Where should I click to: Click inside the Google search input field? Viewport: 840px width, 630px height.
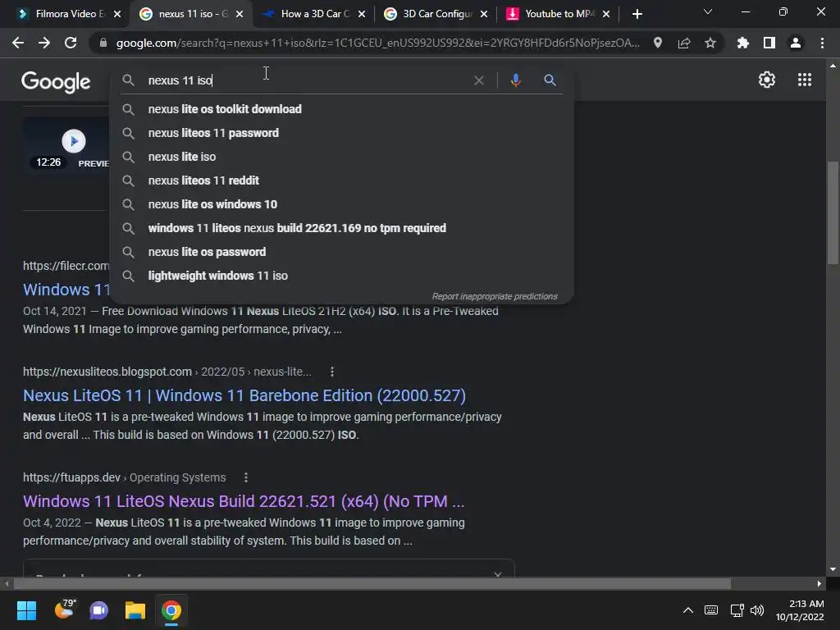305,80
